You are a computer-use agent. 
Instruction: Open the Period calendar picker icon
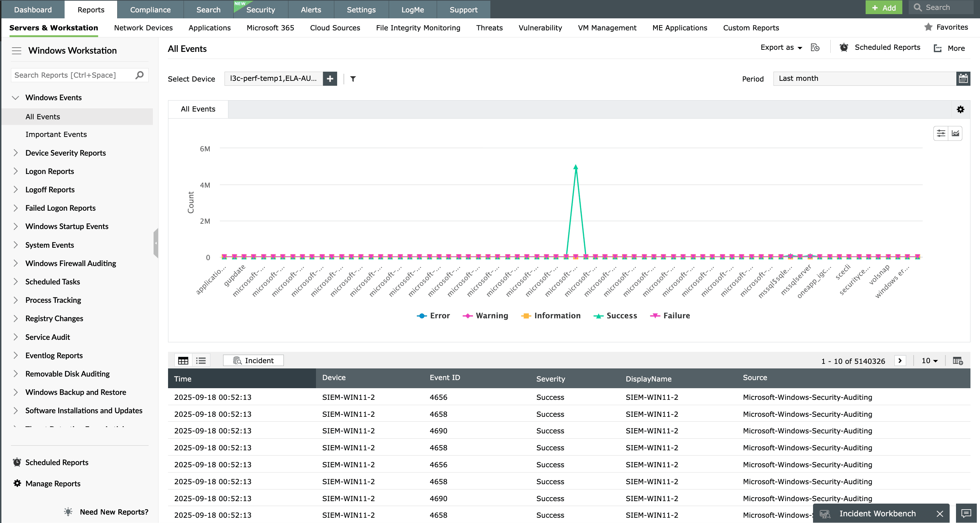(963, 79)
